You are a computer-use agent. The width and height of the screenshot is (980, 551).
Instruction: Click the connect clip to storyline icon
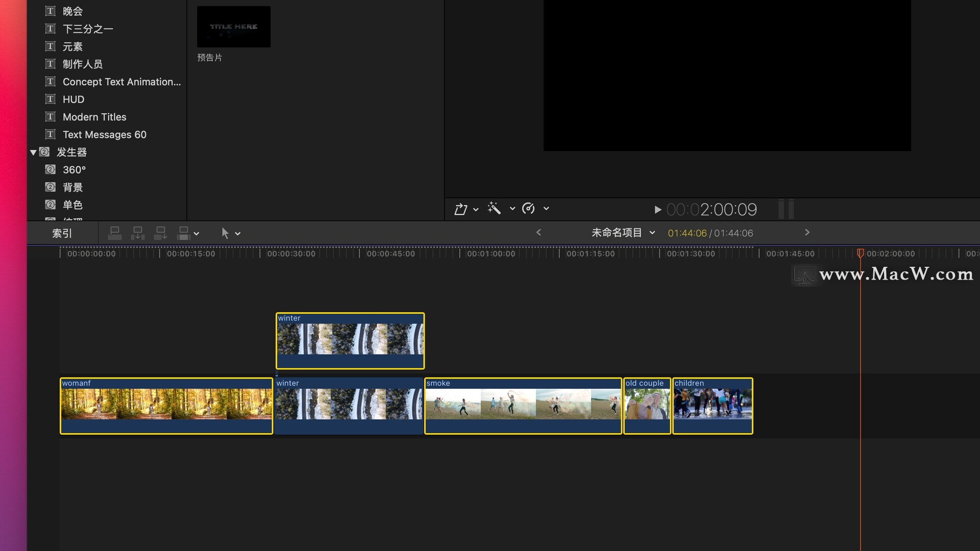click(x=115, y=233)
